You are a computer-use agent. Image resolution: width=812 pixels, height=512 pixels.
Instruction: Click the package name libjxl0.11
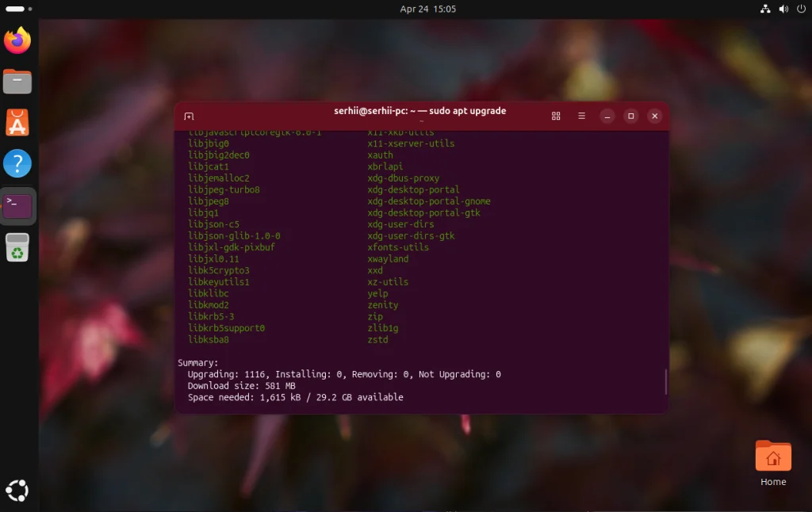tap(213, 259)
